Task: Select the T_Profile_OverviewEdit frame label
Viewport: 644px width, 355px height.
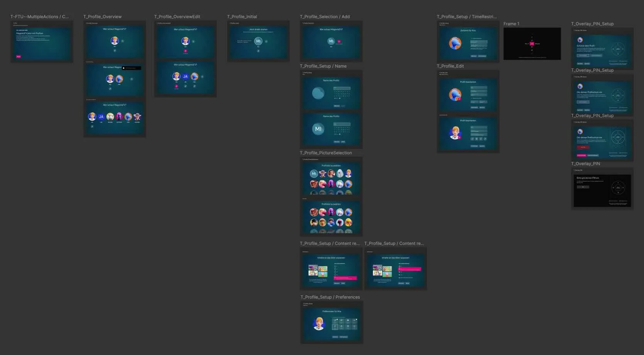Action: [x=177, y=17]
